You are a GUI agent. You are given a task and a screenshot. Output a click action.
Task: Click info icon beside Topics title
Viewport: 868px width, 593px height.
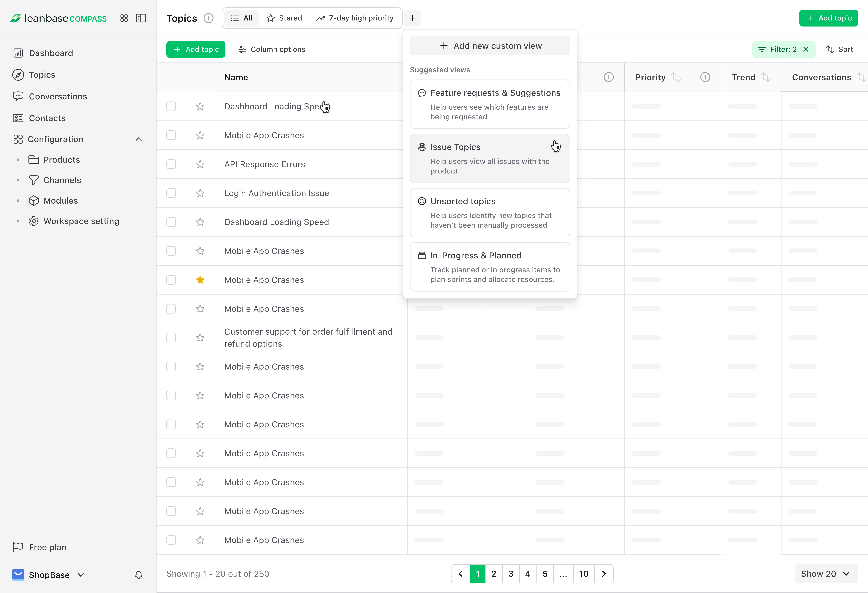coord(208,18)
